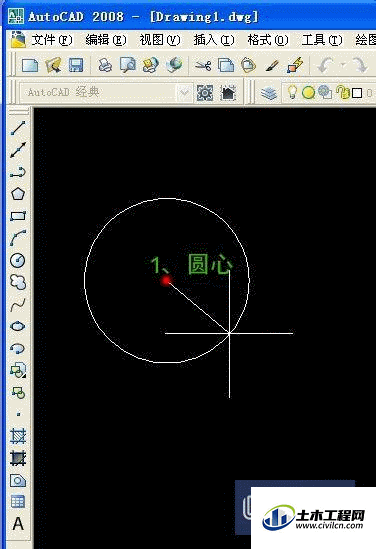376x549 pixels.
Task: Toggle layer viewport freeze icon
Action: point(325,92)
